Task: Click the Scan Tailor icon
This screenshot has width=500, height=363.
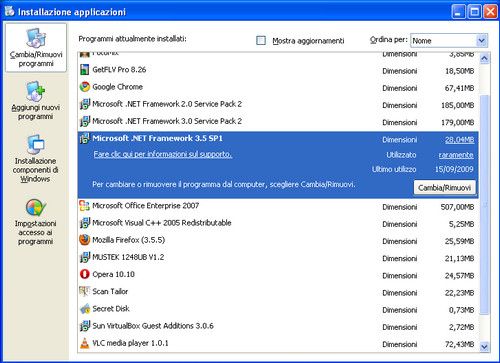Action: [85, 292]
